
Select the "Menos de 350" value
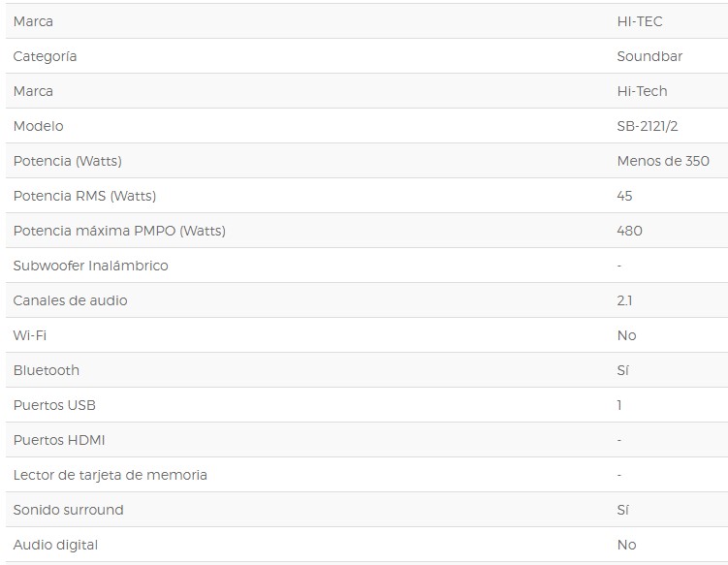(x=663, y=161)
